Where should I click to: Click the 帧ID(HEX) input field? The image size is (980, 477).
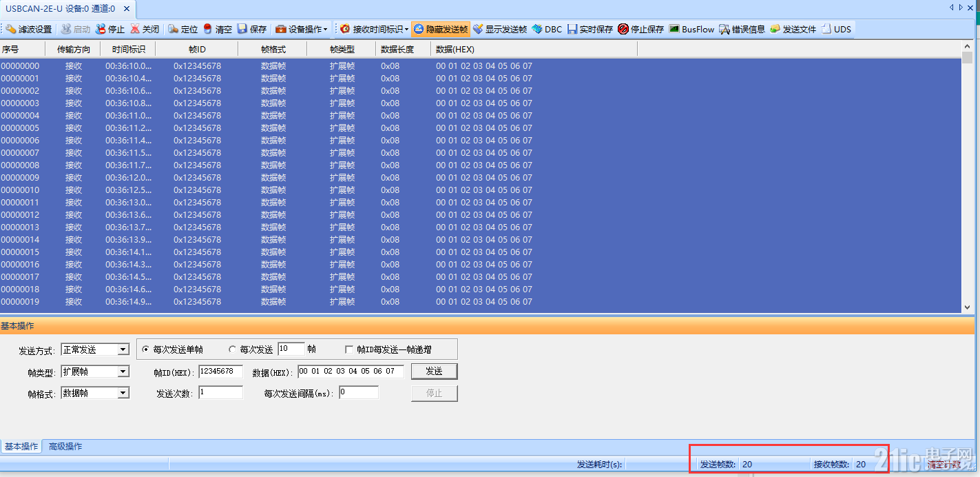click(220, 372)
